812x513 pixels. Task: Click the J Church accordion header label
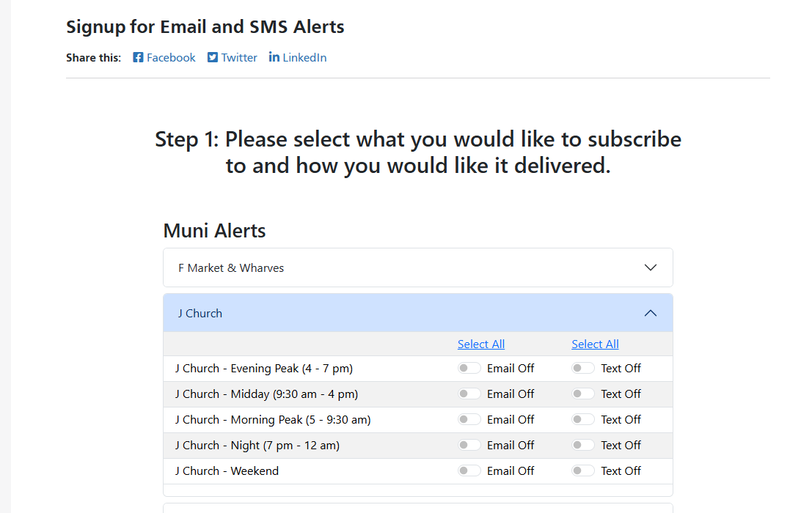(x=200, y=314)
